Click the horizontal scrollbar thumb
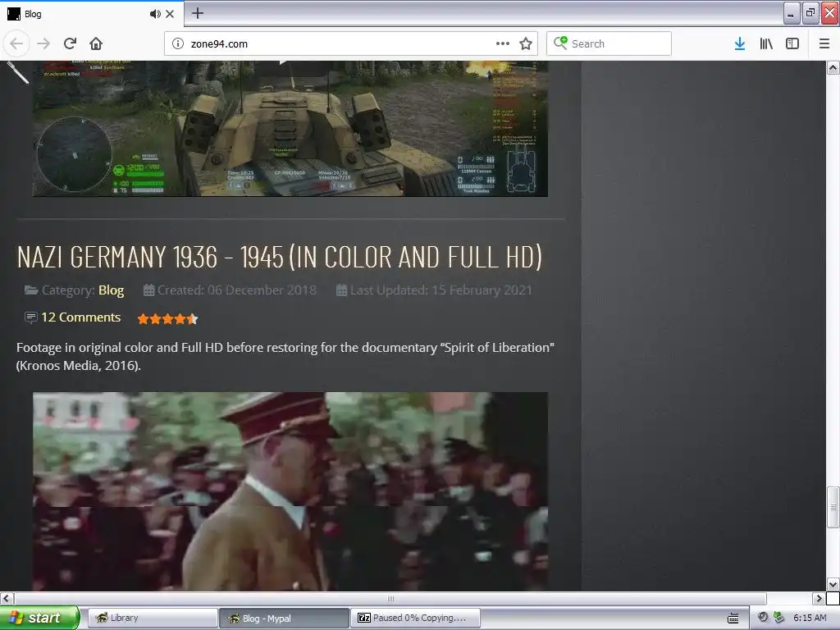This screenshot has width=840, height=630. pos(390,598)
